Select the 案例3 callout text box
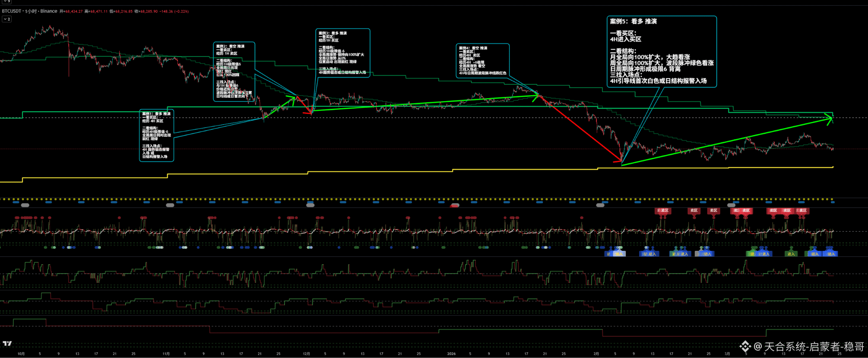Viewport: 868px width, 358px height. coord(342,53)
